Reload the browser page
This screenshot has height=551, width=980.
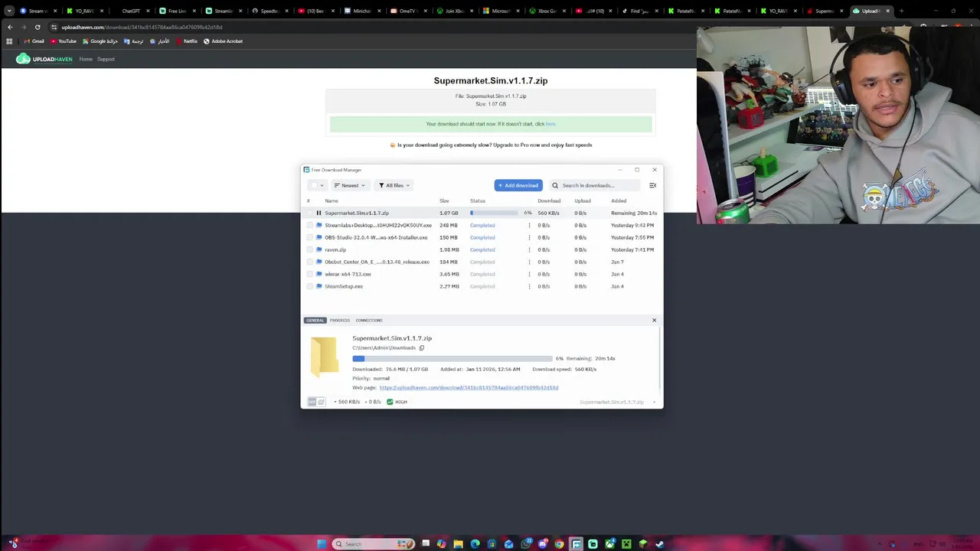38,27
